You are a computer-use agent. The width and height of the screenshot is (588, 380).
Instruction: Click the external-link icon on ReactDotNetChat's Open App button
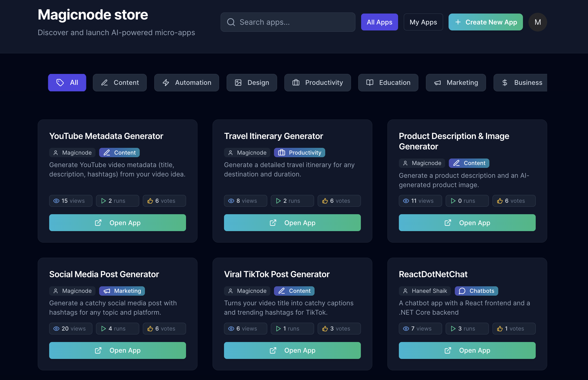pyautogui.click(x=448, y=350)
